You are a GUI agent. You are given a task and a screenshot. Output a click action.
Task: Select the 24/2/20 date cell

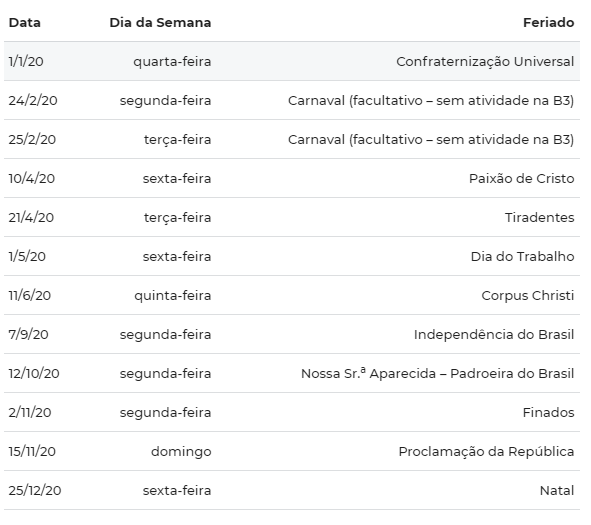(x=33, y=101)
